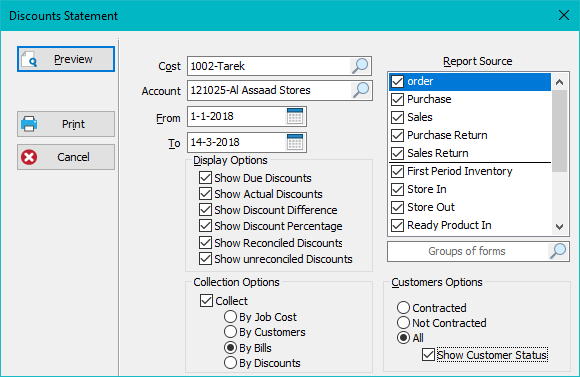Click the Account field search magnifier icon
Image resolution: width=580 pixels, height=377 pixels.
[361, 90]
